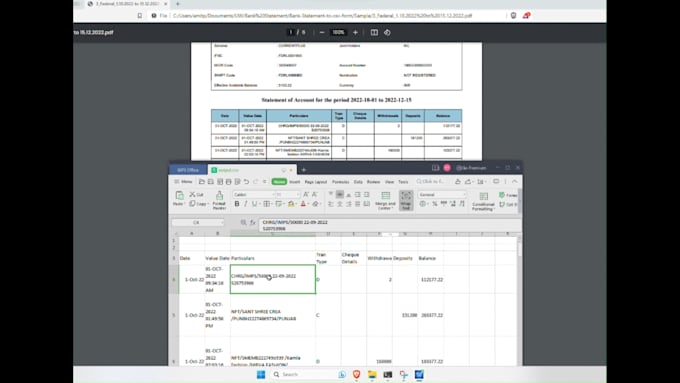This screenshot has height=383, width=680.
Task: Click the fx Insert Function icon
Action: [x=252, y=223]
